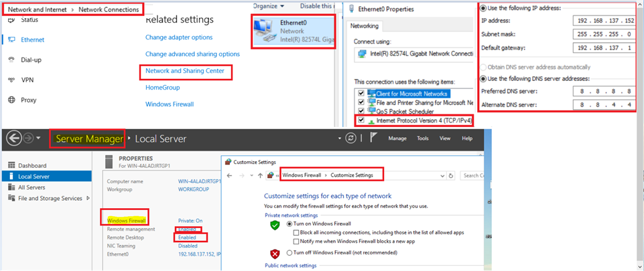Click Windows Firewall in the breadcrumb path
The image size is (644, 271).
pos(302,175)
